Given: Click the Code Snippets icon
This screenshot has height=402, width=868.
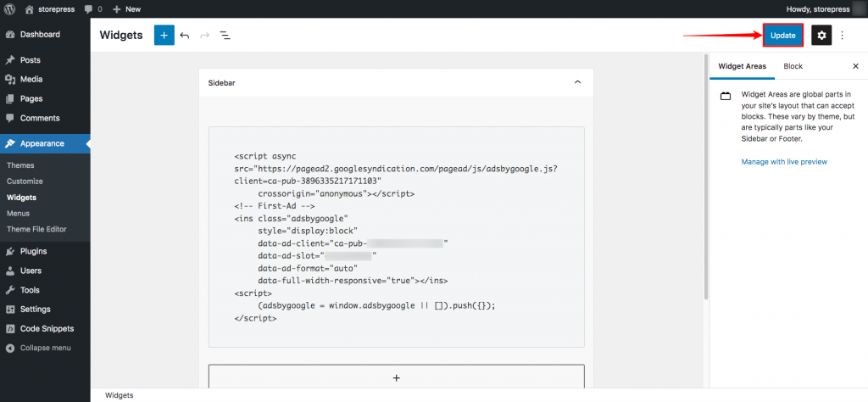Looking at the screenshot, I should pos(10,328).
